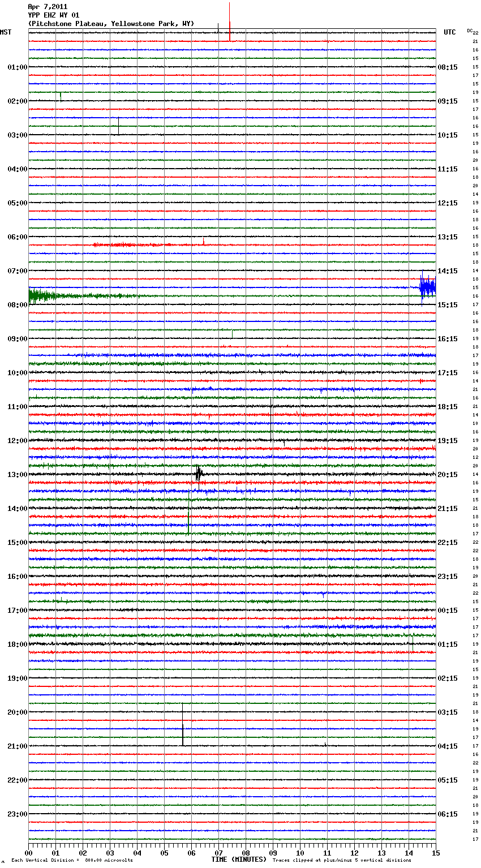Click the "16:00" MST hour label
The height and width of the screenshot is (868, 481).
tap(18, 577)
